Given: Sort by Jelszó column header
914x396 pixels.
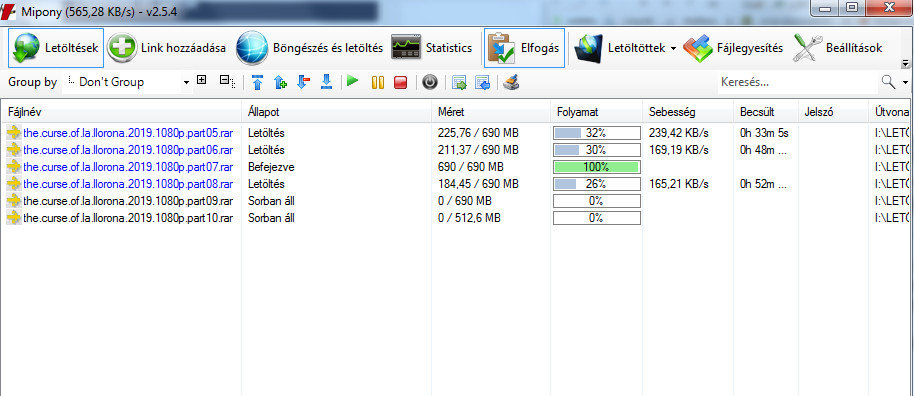Looking at the screenshot, I should point(833,111).
